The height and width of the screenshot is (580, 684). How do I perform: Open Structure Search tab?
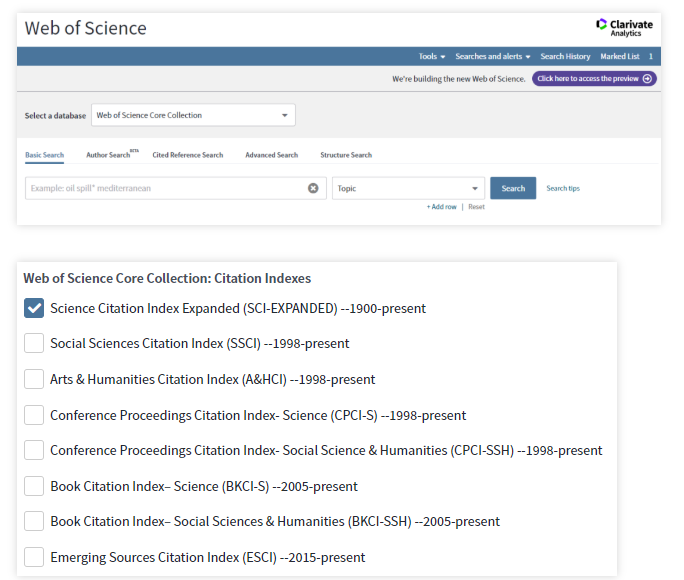click(x=346, y=155)
